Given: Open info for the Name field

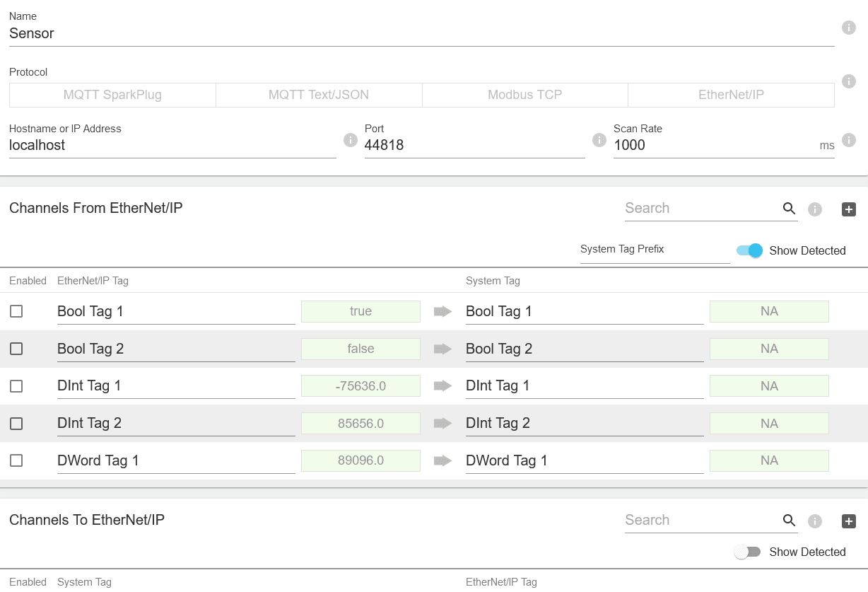Looking at the screenshot, I should tap(848, 28).
